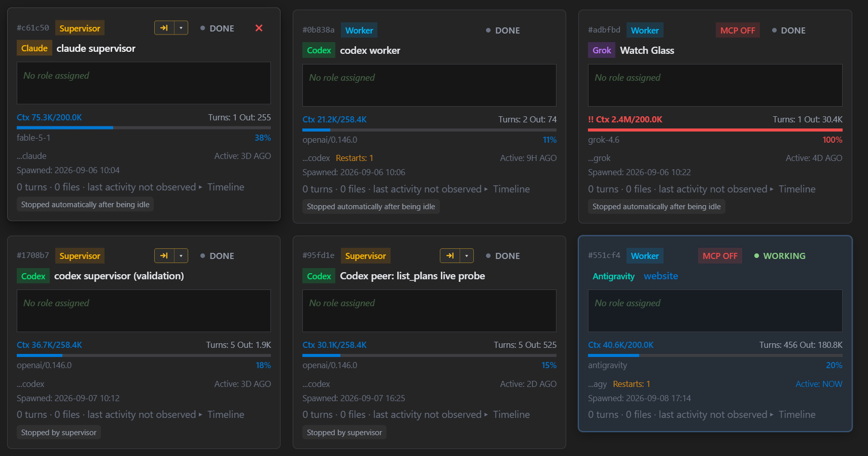Select the agent ID #adfbfd
Image resolution: width=868 pixels, height=456 pixels.
point(604,30)
